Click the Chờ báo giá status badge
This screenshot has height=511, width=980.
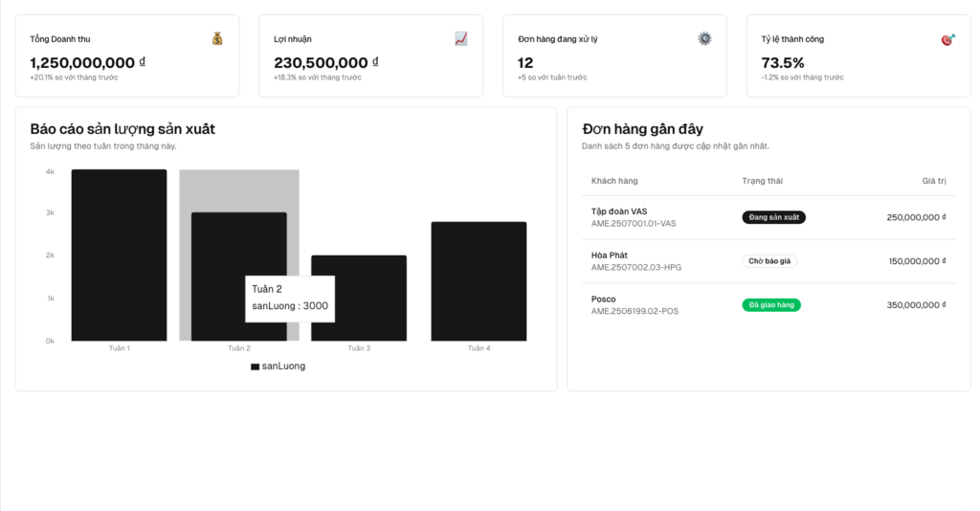click(x=769, y=261)
